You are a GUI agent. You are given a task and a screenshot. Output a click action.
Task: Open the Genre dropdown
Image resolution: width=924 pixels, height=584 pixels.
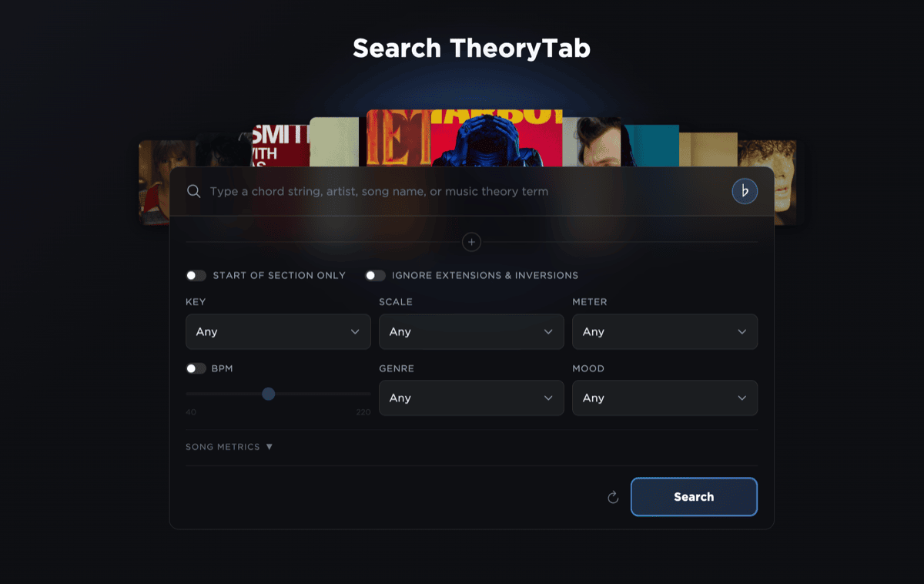point(471,398)
